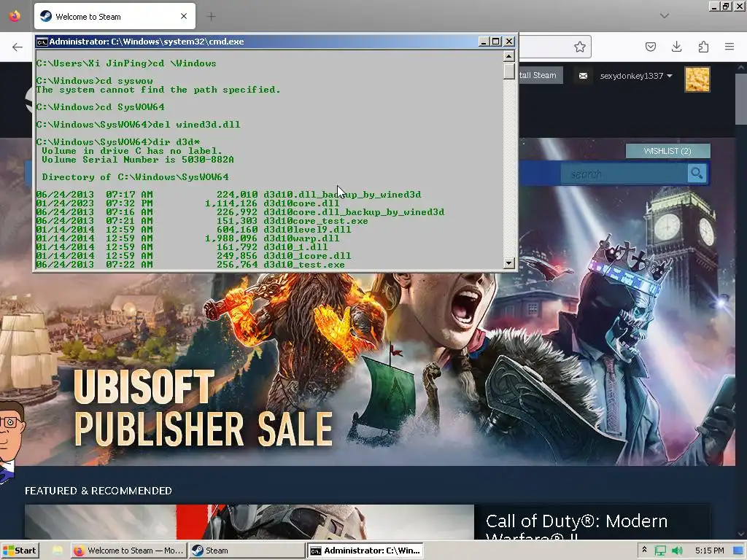
Task: Open the Firefox hamburger application menu
Action: (x=729, y=47)
